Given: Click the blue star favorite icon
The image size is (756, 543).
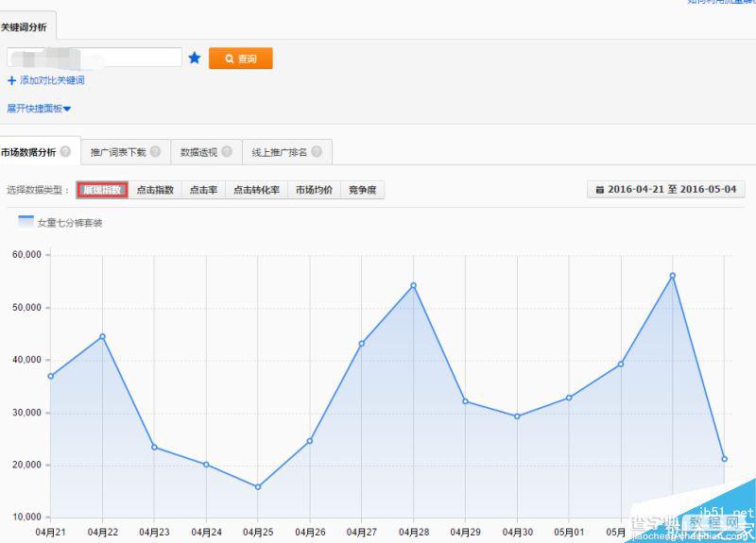Looking at the screenshot, I should point(195,59).
